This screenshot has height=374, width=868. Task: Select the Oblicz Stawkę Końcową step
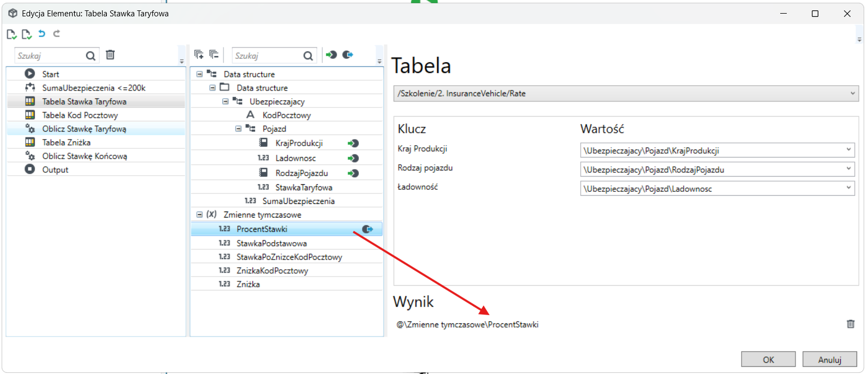coord(96,156)
